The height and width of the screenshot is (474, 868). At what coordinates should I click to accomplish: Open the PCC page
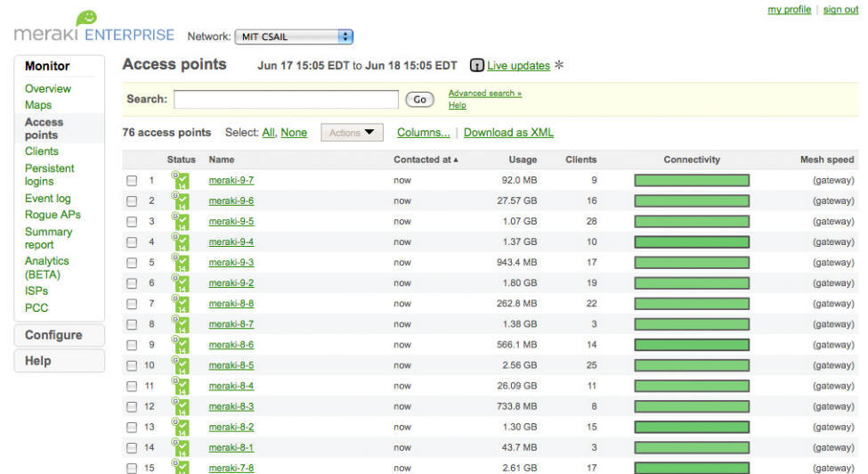click(x=37, y=308)
